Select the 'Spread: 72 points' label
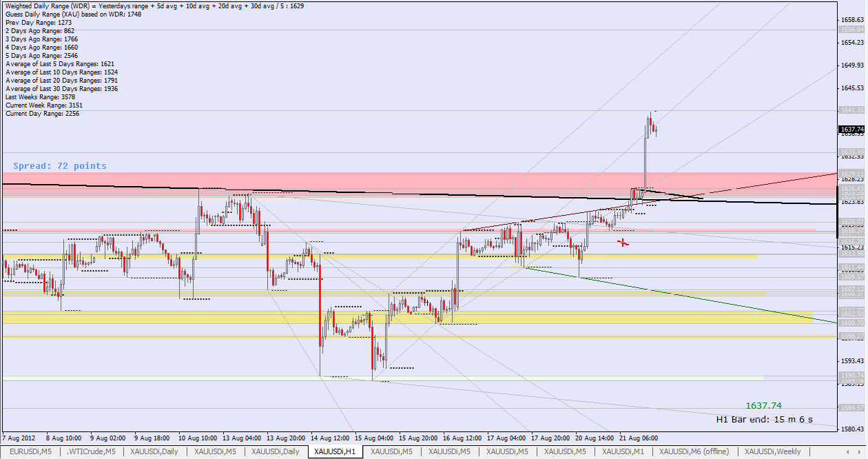This screenshot has width=868, height=459. [60, 166]
